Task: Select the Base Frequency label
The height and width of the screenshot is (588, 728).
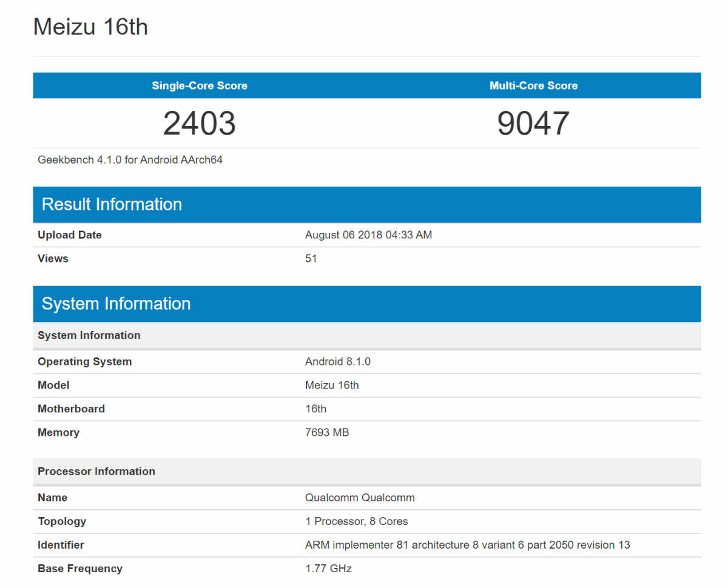Action: (80, 569)
